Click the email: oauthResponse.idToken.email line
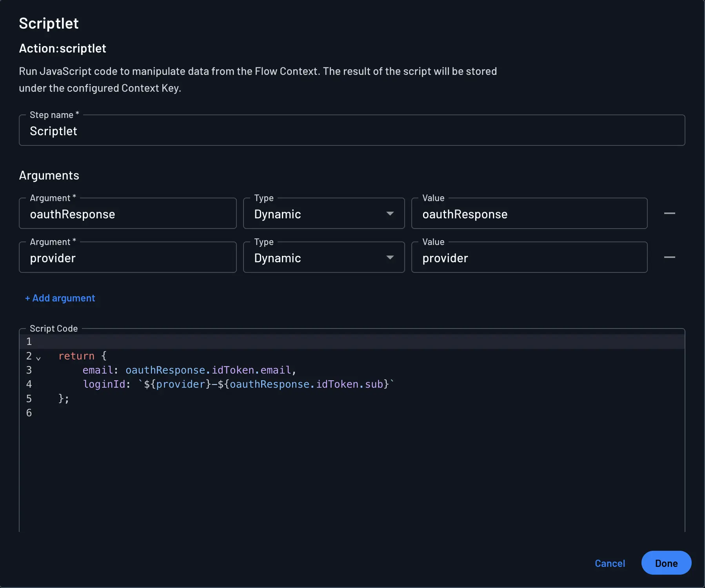 (x=189, y=370)
